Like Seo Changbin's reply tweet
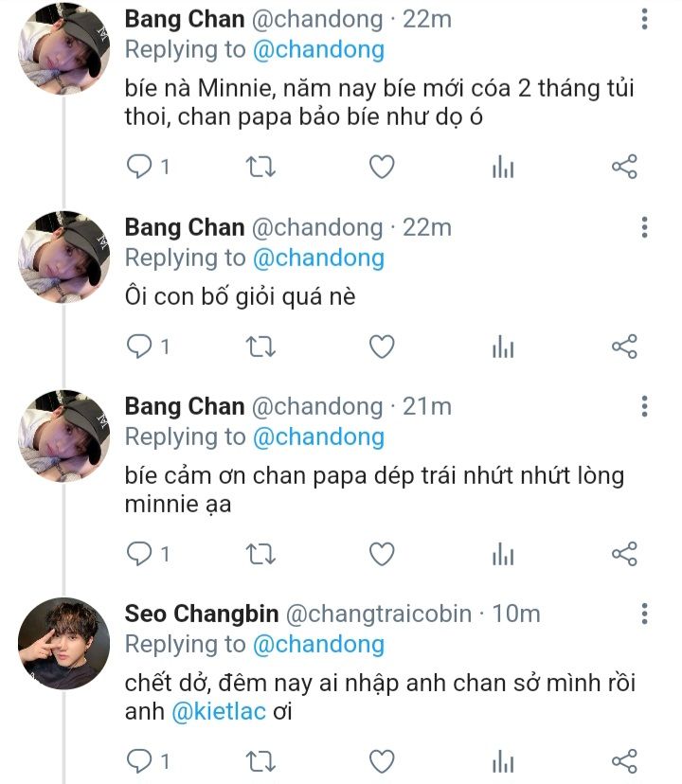Image resolution: width=682 pixels, height=784 pixels. tap(381, 760)
